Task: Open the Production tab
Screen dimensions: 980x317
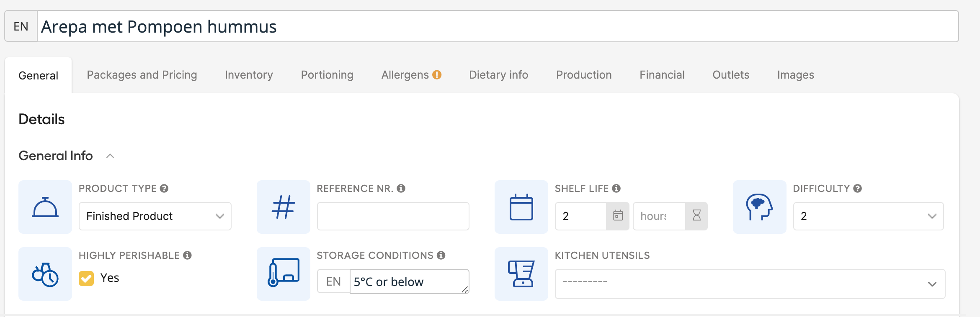Action: tap(584, 75)
